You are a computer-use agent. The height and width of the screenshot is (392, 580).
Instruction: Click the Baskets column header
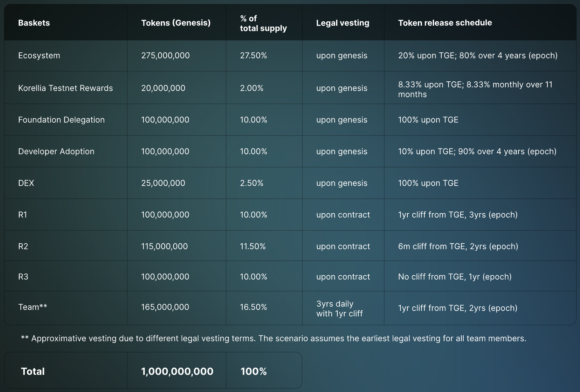coord(34,23)
